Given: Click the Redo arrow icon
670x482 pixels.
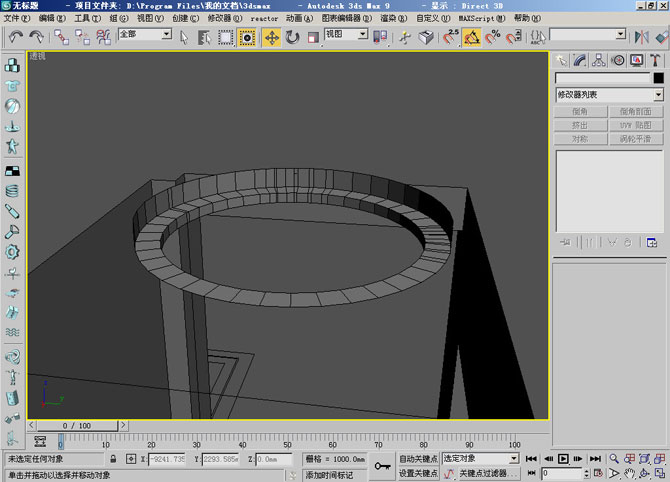Looking at the screenshot, I should coord(36,37).
